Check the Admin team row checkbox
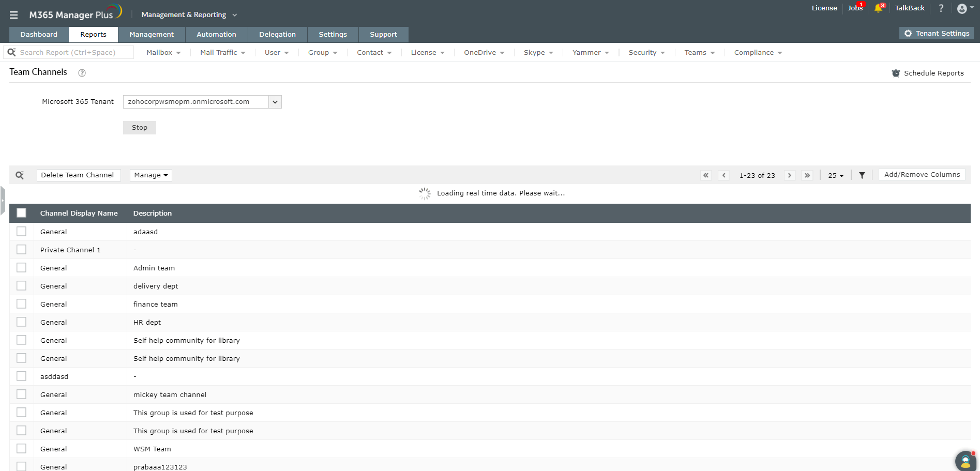980x471 pixels. [21, 267]
